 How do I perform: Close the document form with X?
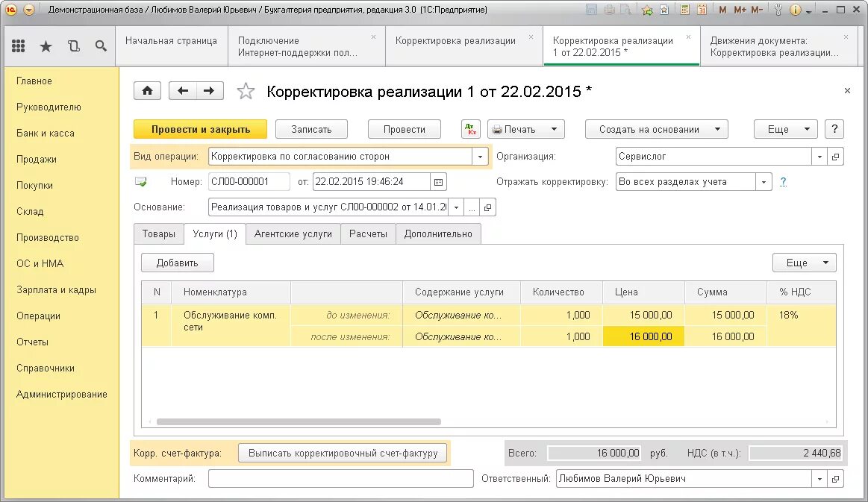[x=847, y=91]
